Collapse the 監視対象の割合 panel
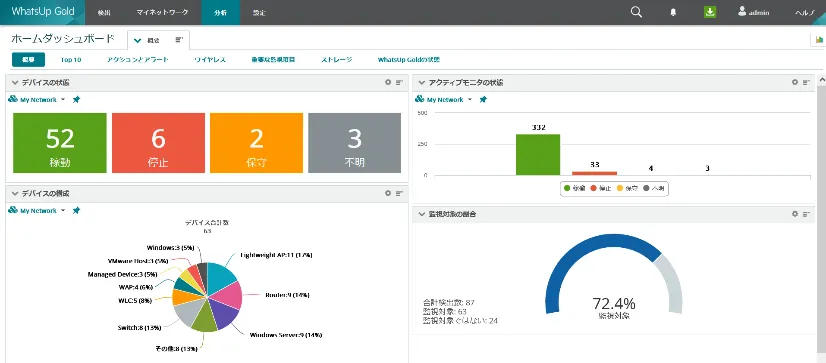This screenshot has width=826, height=363. pos(421,214)
